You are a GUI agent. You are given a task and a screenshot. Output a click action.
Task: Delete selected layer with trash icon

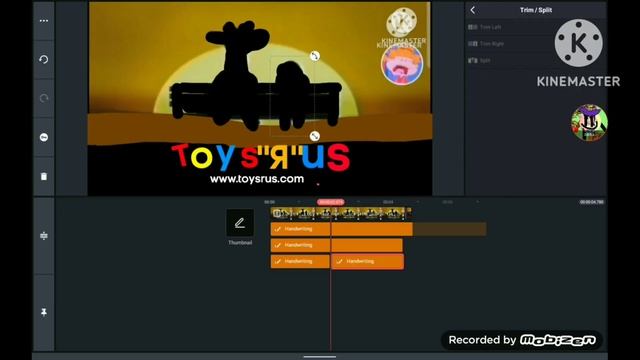point(44,176)
